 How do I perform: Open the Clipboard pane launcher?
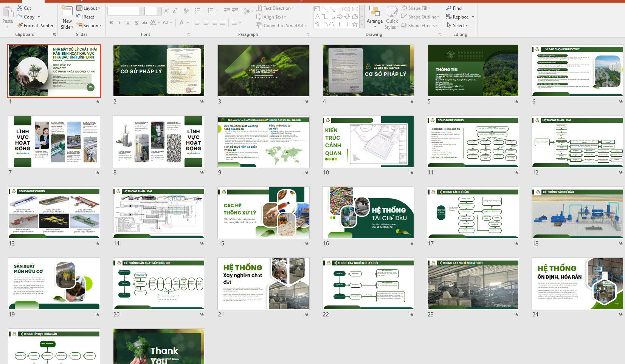point(54,35)
